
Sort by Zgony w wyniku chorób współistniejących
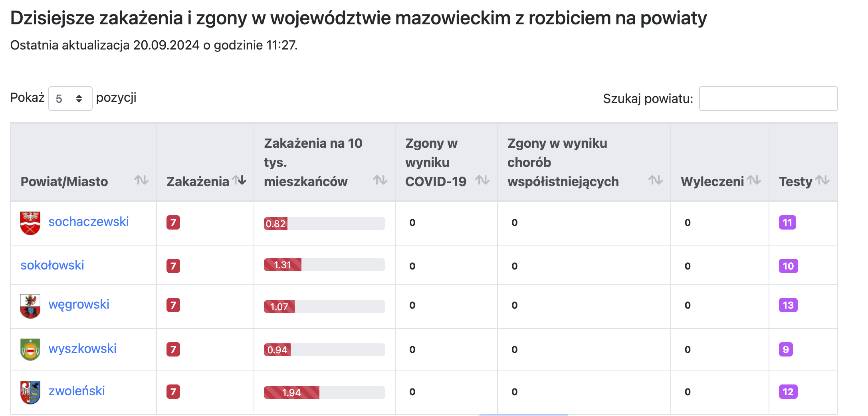[656, 180]
